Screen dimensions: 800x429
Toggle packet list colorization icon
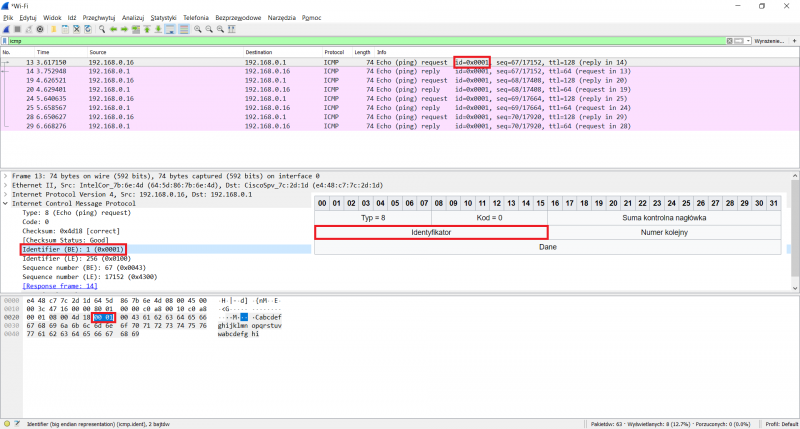[185, 29]
